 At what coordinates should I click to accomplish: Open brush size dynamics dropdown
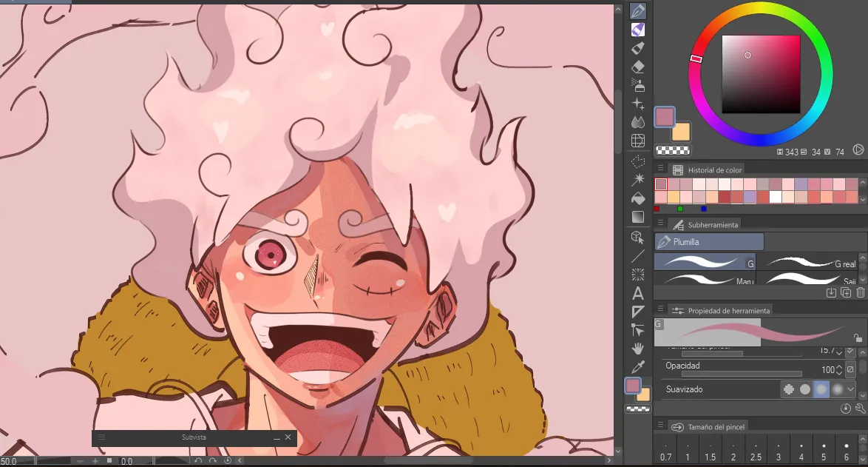[850, 352]
